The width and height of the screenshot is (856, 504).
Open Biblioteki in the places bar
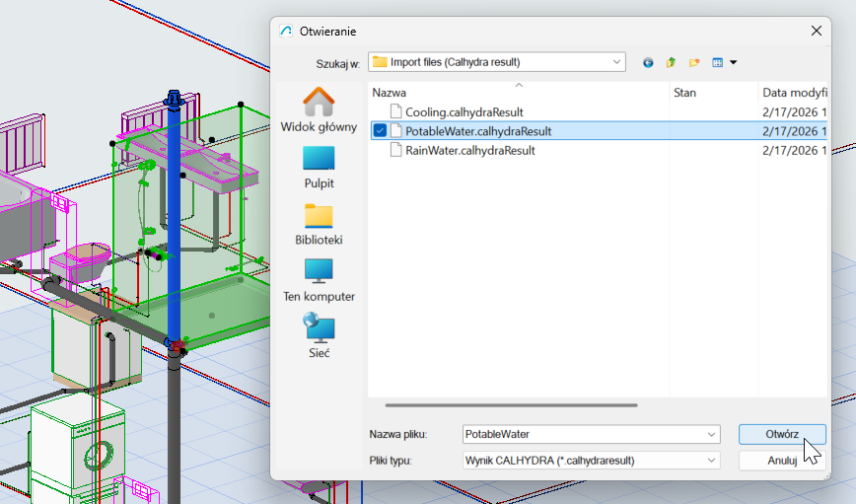319,225
